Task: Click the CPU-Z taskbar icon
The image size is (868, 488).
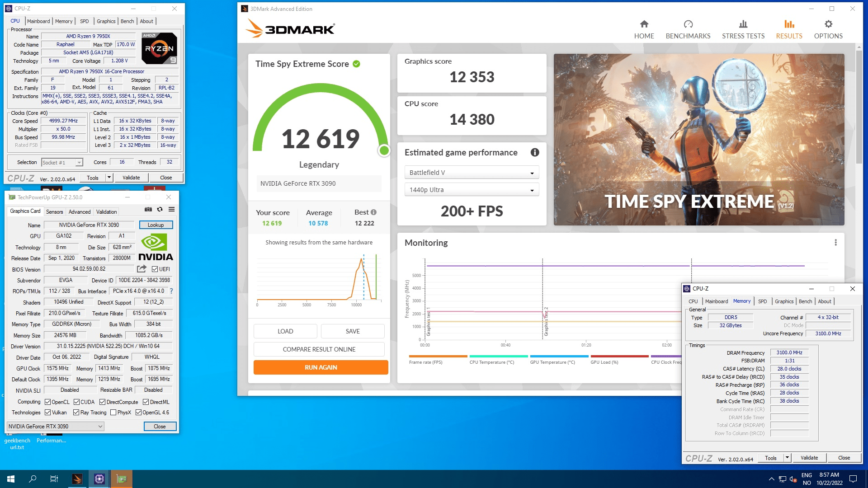Action: (99, 479)
